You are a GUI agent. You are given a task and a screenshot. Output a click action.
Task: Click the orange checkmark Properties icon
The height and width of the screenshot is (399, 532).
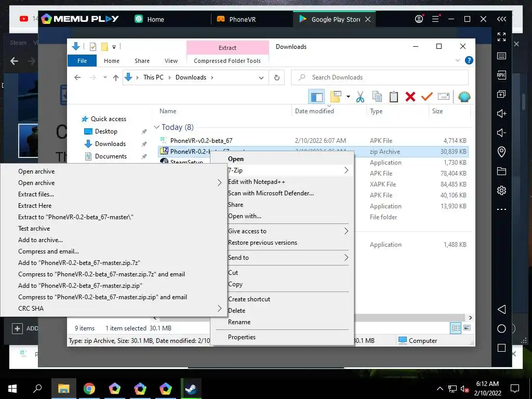pyautogui.click(x=427, y=97)
